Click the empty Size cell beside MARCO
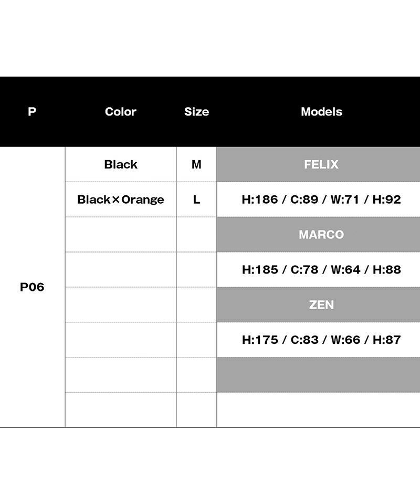 point(196,235)
